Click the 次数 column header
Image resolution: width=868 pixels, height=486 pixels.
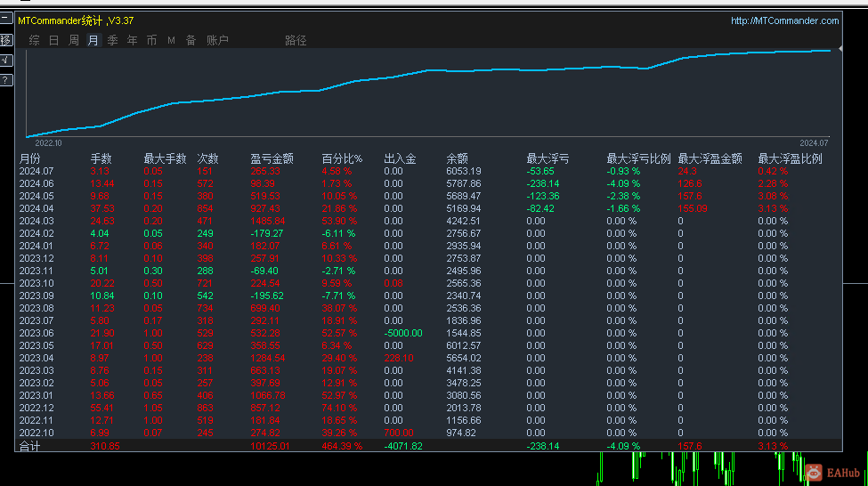207,158
